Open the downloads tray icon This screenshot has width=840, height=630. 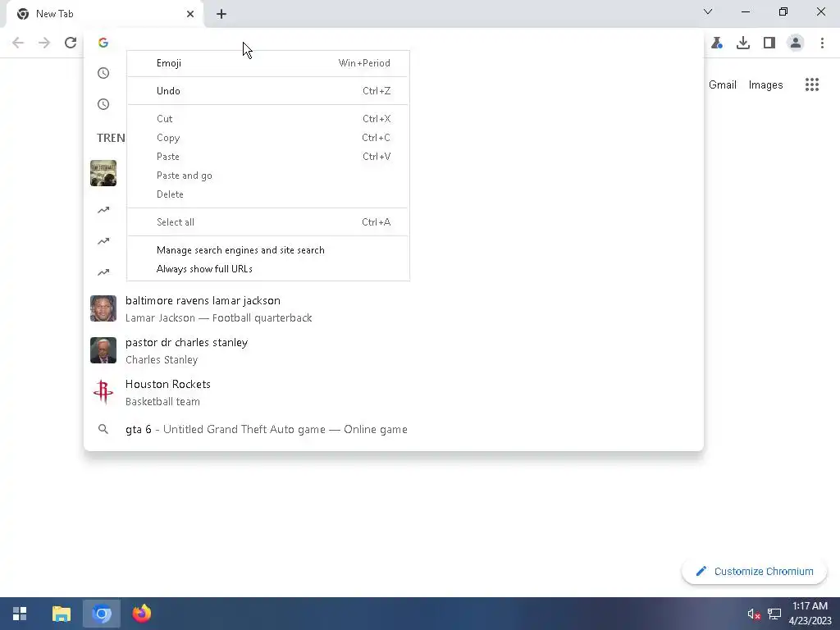[743, 43]
